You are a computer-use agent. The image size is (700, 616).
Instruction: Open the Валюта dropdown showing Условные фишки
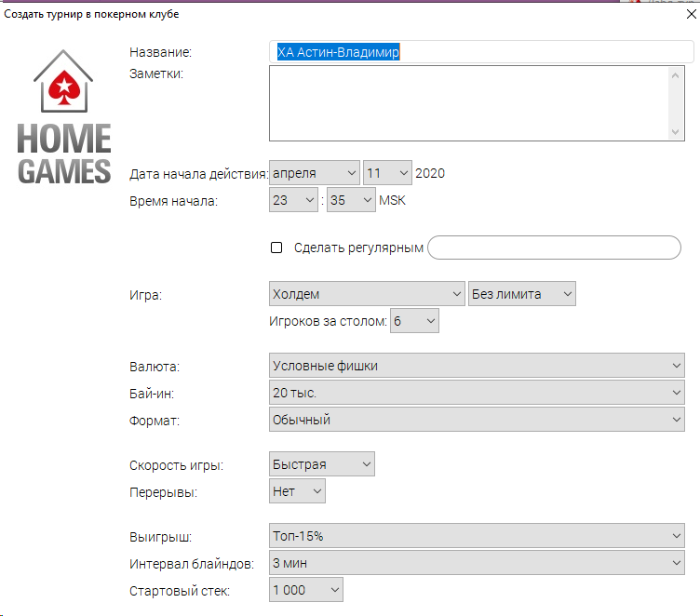(x=477, y=365)
